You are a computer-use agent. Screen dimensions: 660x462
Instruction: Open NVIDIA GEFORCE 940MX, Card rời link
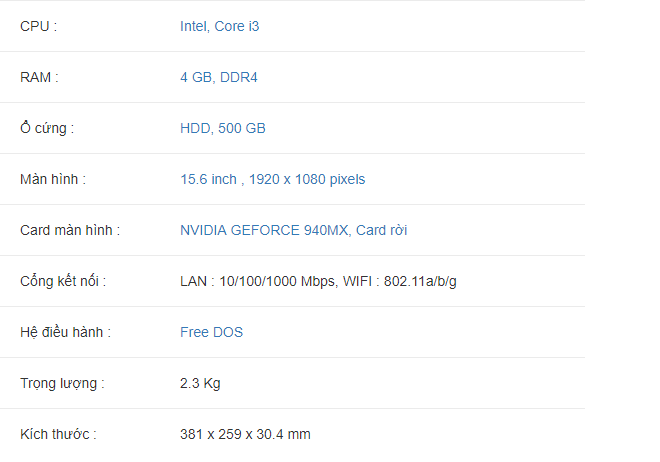coord(293,230)
